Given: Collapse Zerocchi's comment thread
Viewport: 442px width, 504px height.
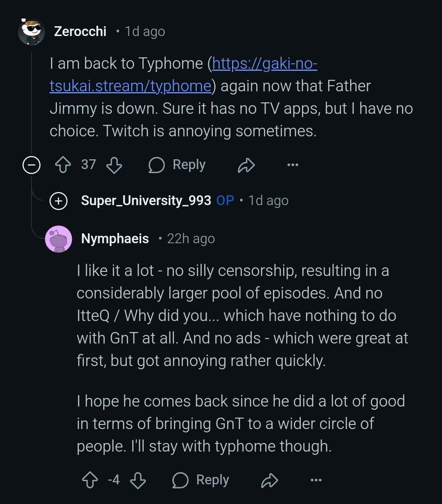Looking at the screenshot, I should (31, 165).
